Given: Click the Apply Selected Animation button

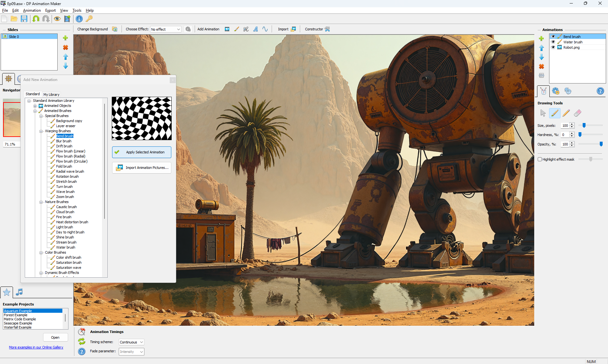Looking at the screenshot, I should click(142, 152).
